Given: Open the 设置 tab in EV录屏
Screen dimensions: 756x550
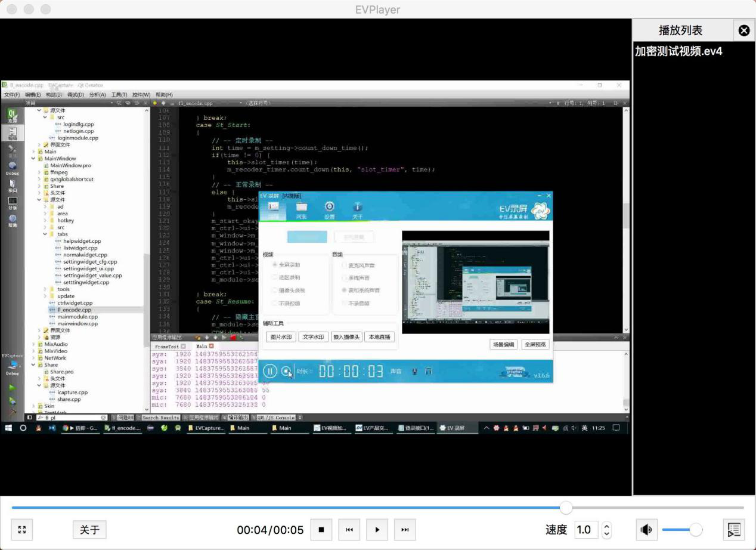Looking at the screenshot, I should coord(329,209).
